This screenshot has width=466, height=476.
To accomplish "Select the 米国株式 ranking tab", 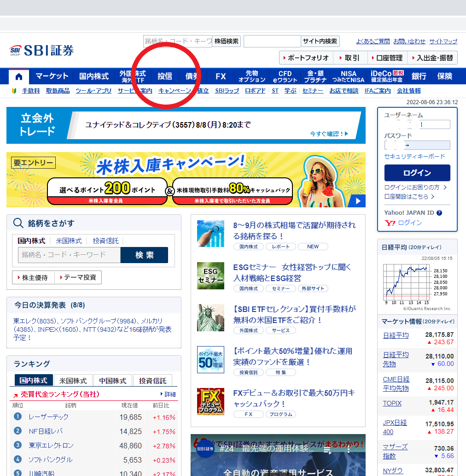I will 73,381.
